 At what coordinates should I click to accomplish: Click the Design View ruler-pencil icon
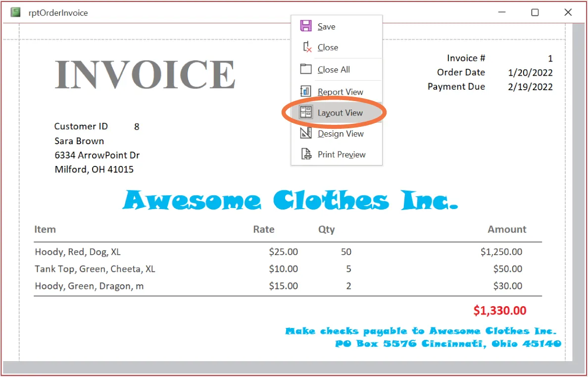point(306,133)
